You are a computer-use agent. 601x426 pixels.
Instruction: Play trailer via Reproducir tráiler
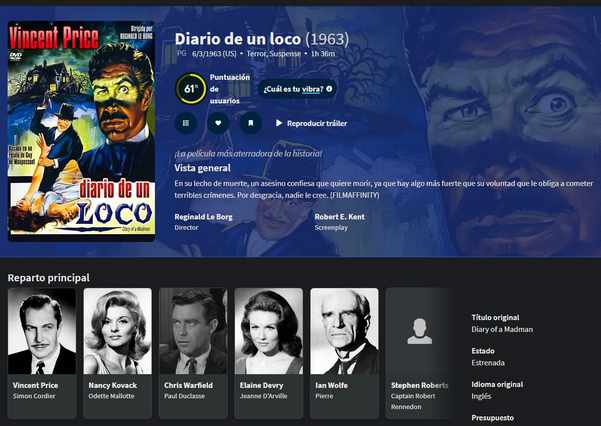(311, 123)
